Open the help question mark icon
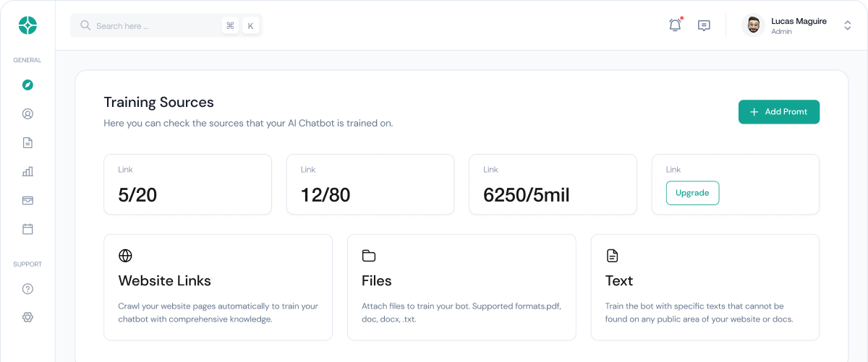 [x=27, y=289]
